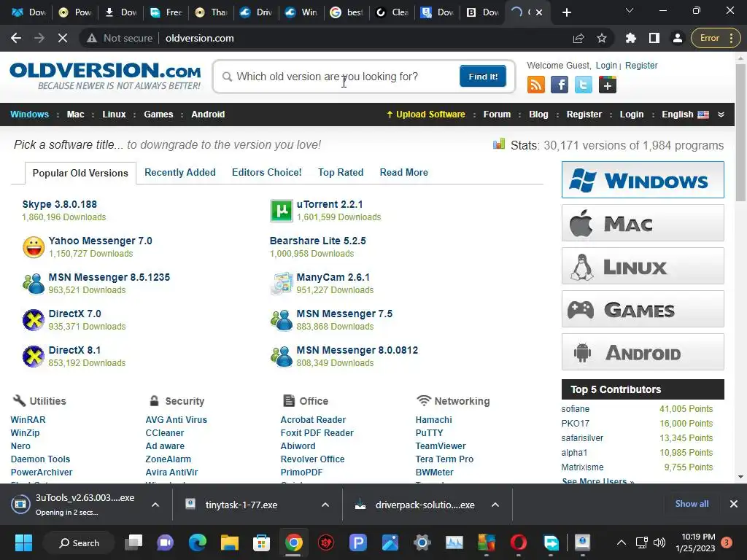Click the MSN Messenger 8.5.1235 icon

[34, 284]
